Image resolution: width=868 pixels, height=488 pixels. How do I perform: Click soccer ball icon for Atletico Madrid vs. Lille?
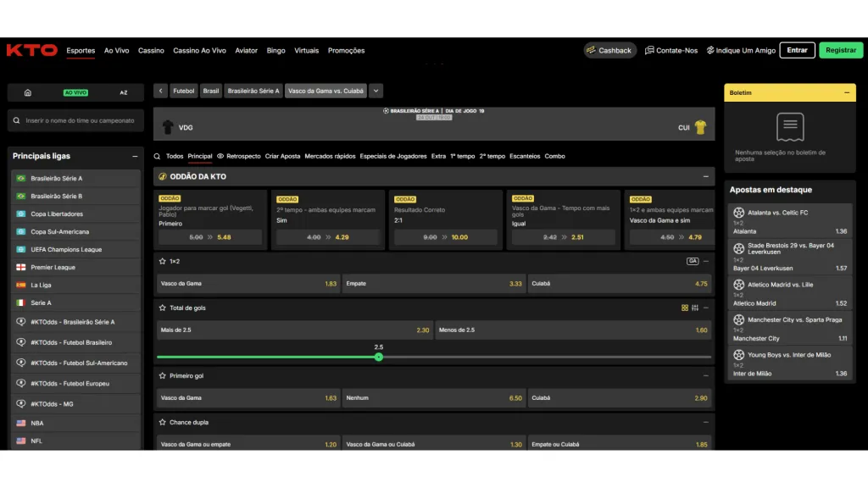click(x=739, y=285)
